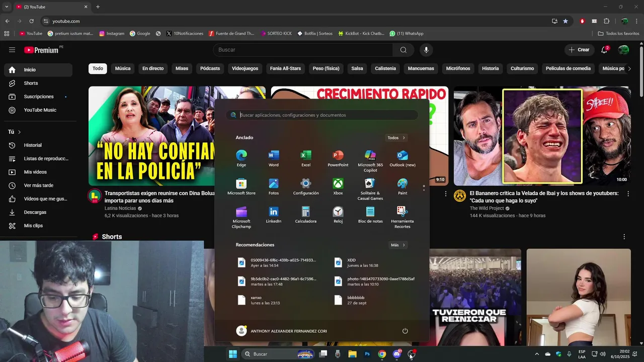Open Todos los favoritos bookmarks folder

pos(618,34)
